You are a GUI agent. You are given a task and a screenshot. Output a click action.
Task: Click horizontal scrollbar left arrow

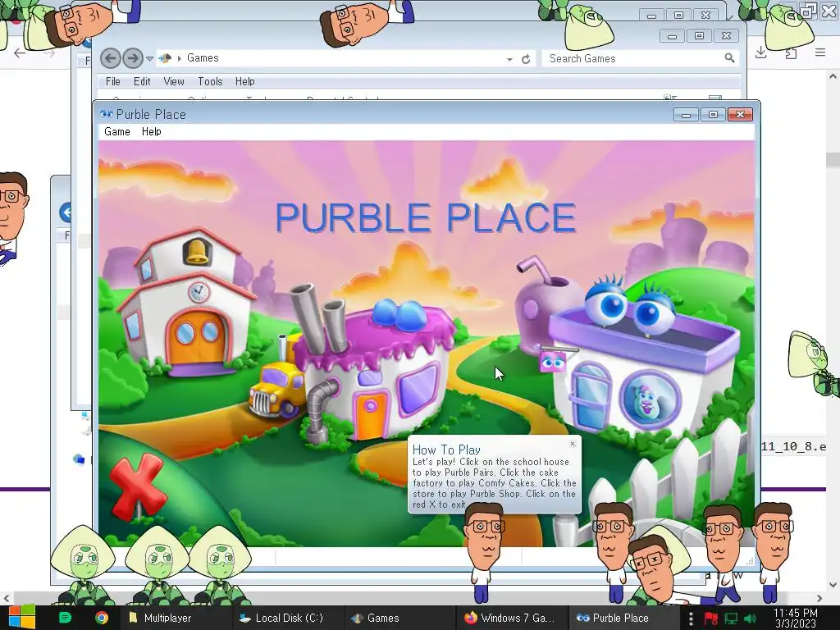tap(6, 598)
